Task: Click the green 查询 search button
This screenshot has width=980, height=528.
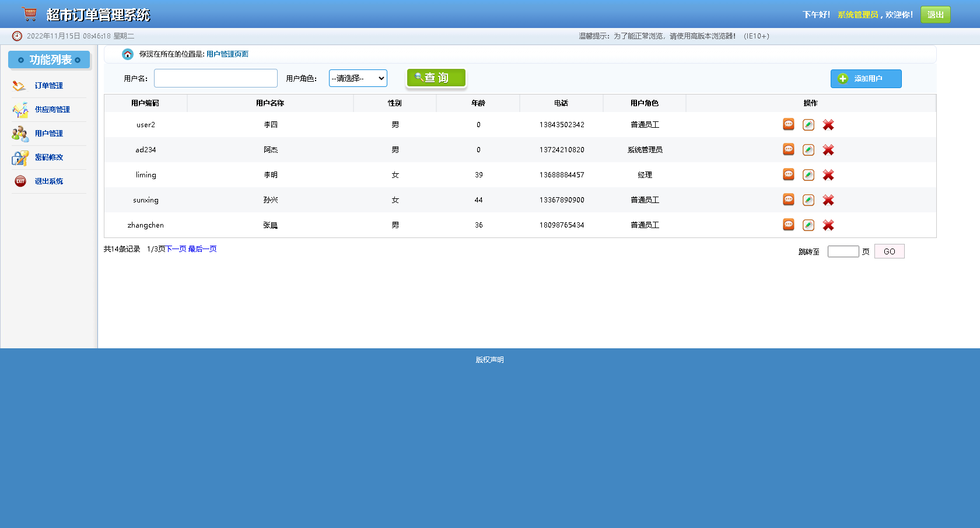Action: pyautogui.click(x=436, y=77)
